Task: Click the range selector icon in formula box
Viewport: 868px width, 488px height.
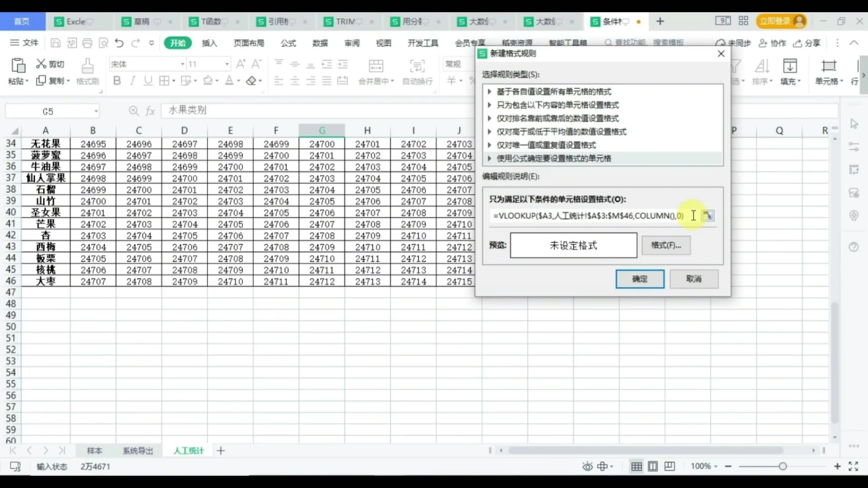Action: (x=708, y=216)
